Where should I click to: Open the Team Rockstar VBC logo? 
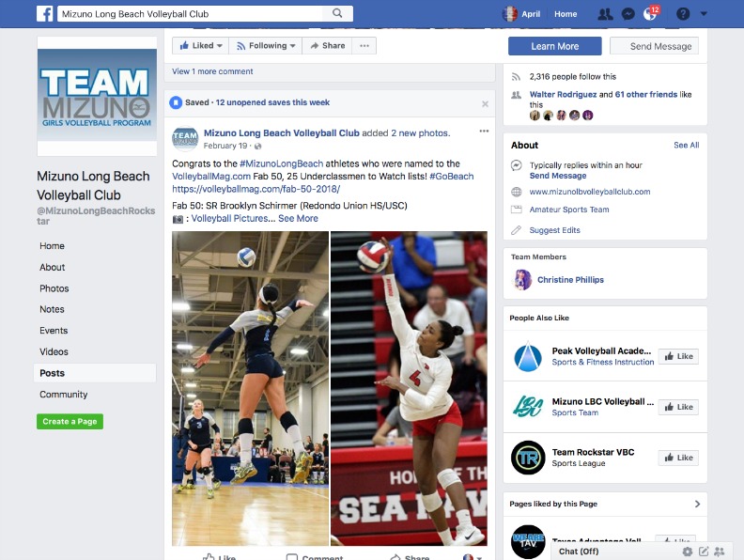[x=528, y=458]
